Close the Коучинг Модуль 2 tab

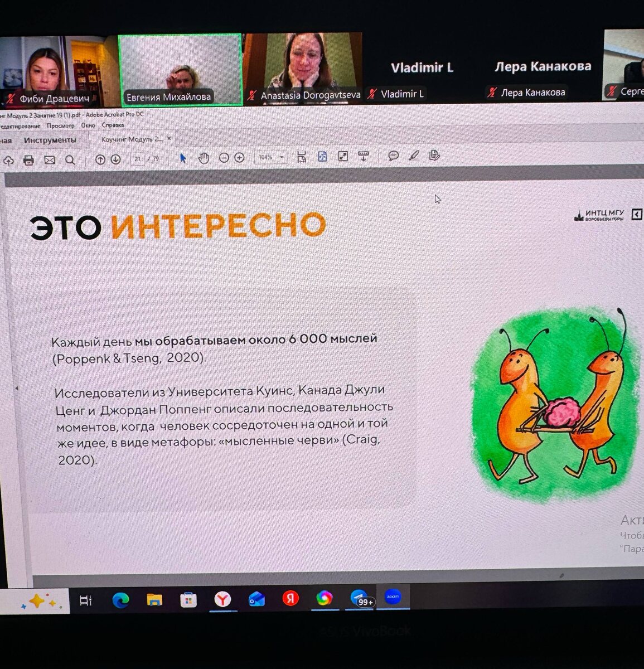coord(170,139)
